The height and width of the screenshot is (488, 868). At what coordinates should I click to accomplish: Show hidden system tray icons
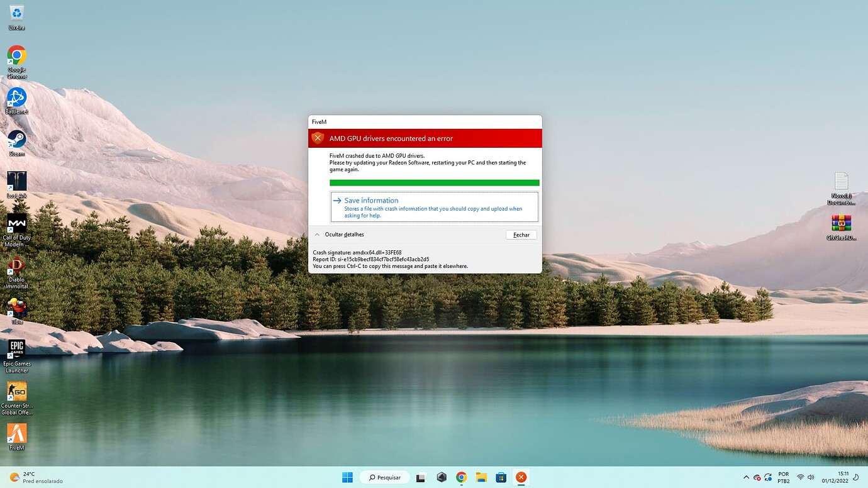point(746,477)
